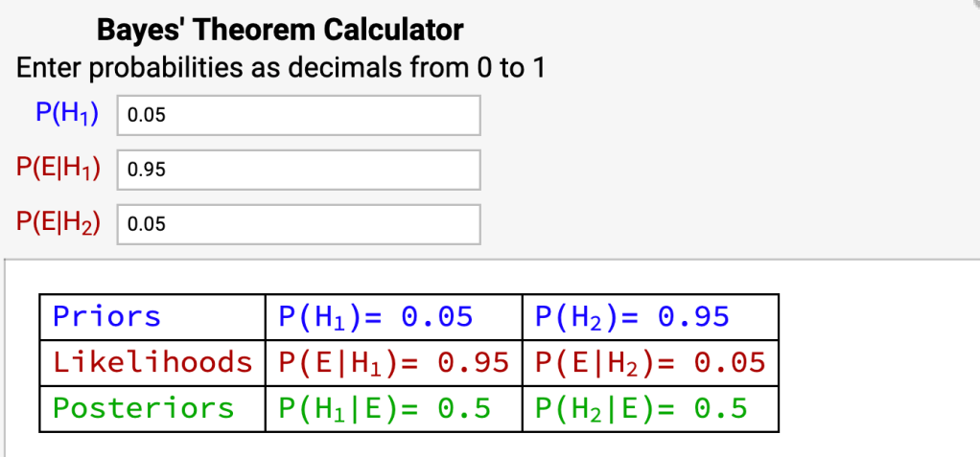This screenshot has height=457, width=980.
Task: Select the Priors row header cell
Action: 152,317
